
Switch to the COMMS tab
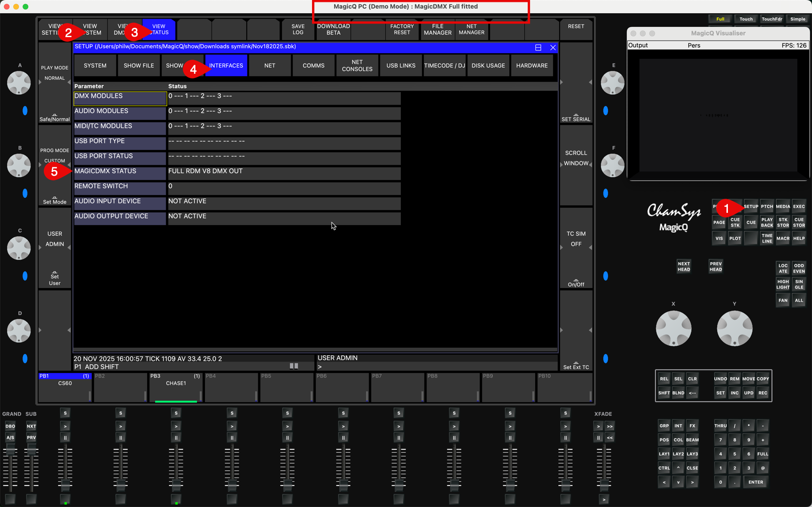(313, 65)
